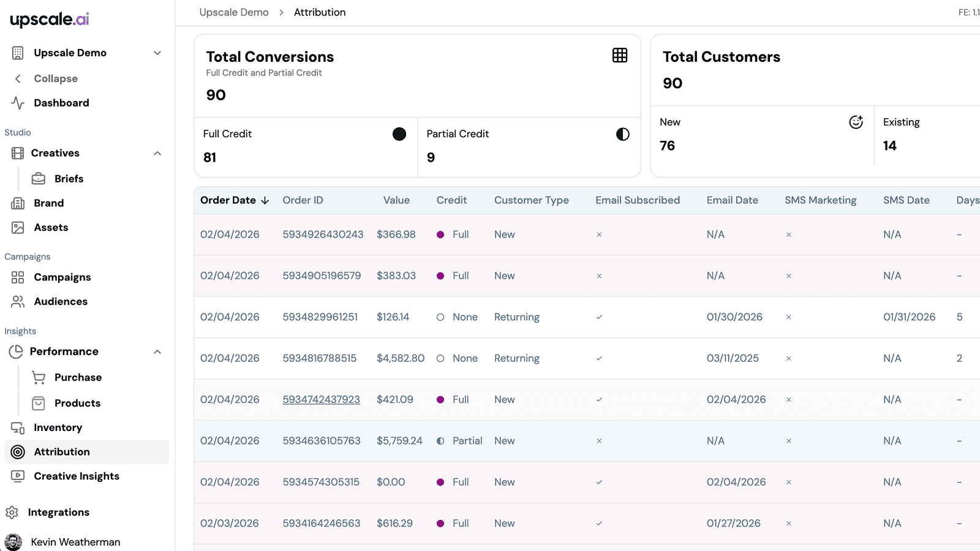Click the Dashboard pulse icon
The width and height of the screenshot is (980, 551).
pyautogui.click(x=18, y=103)
